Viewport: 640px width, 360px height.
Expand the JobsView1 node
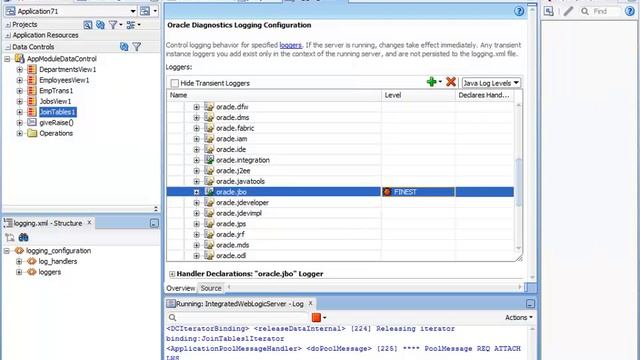tap(19, 101)
